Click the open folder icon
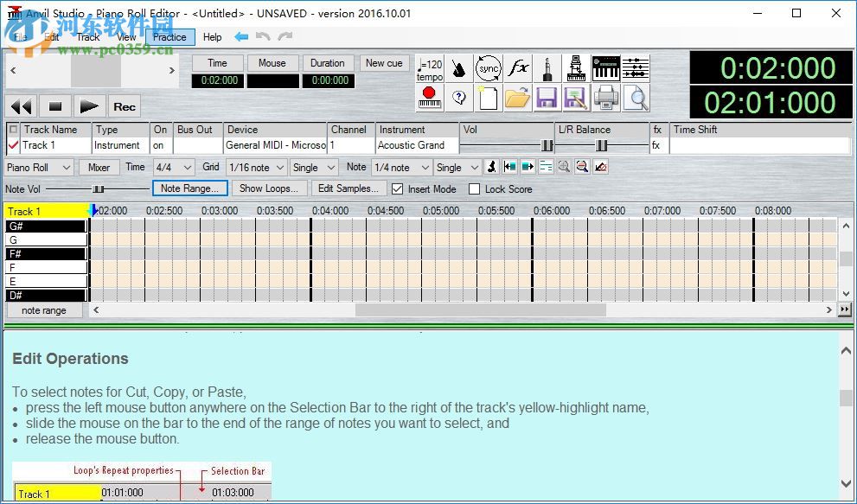This screenshot has height=504, width=857. click(x=517, y=98)
